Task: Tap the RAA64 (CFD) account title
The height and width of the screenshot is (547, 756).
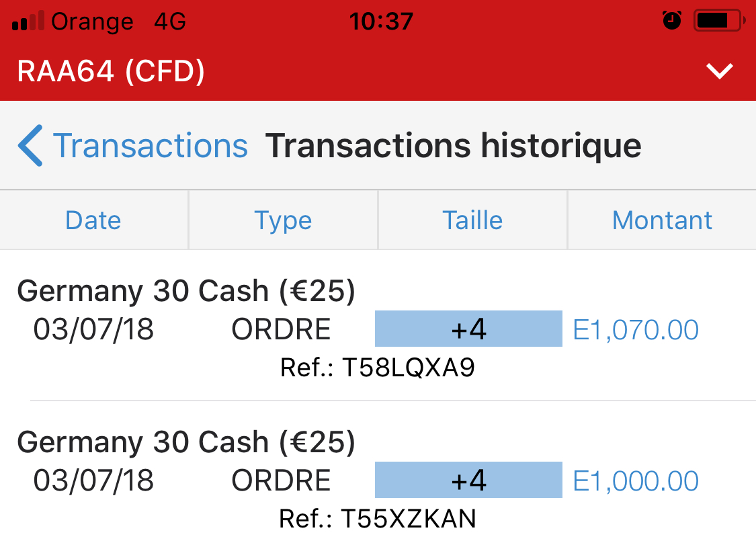Action: [x=111, y=71]
